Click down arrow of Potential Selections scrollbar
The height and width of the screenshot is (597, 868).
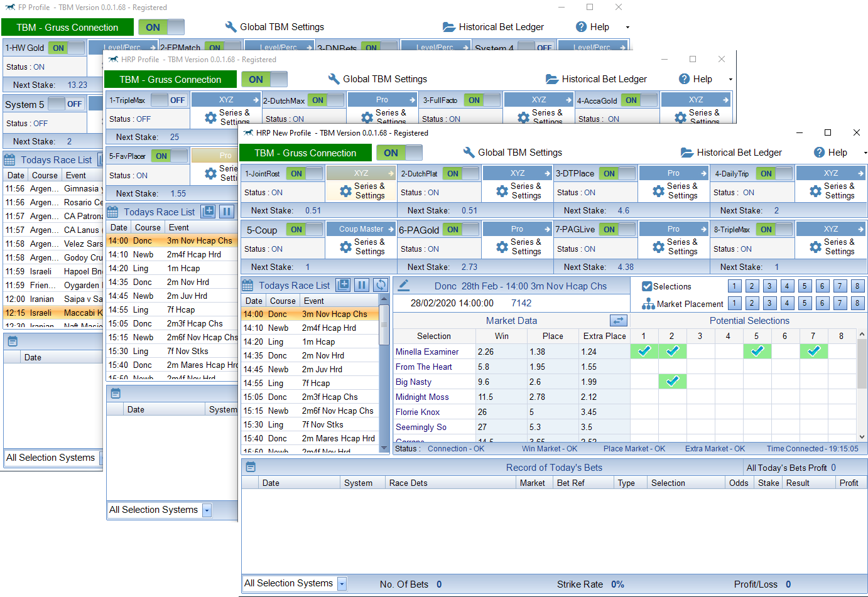pyautogui.click(x=862, y=437)
